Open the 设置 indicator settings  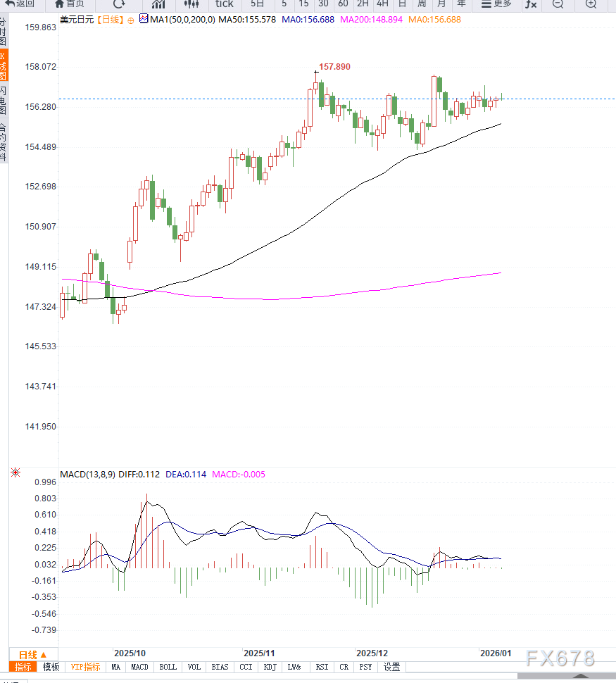pyautogui.click(x=391, y=667)
